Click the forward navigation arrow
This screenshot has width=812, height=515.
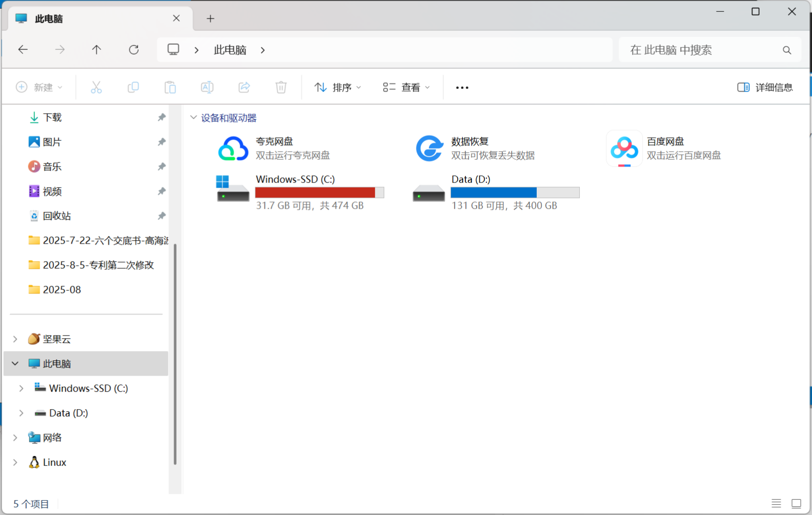tap(60, 50)
